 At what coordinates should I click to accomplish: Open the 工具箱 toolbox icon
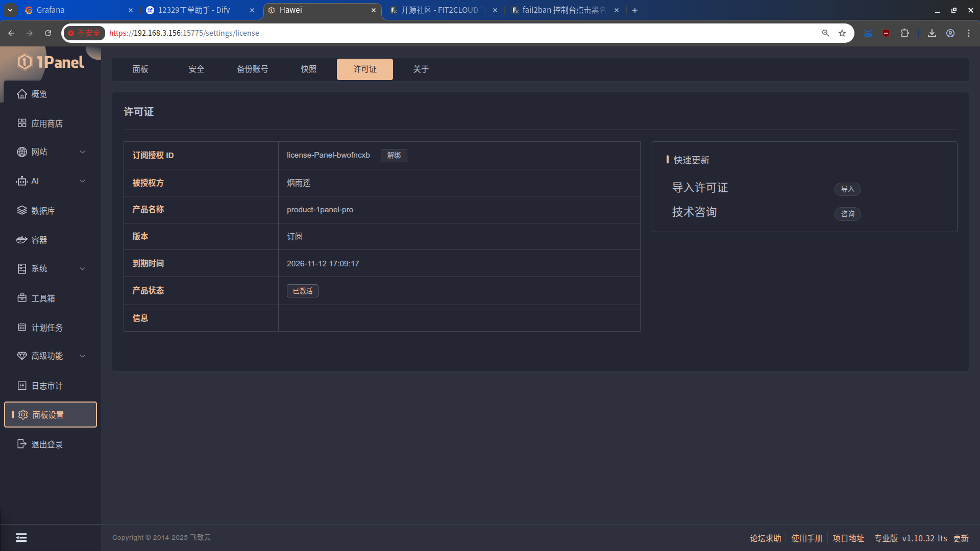[x=21, y=298]
